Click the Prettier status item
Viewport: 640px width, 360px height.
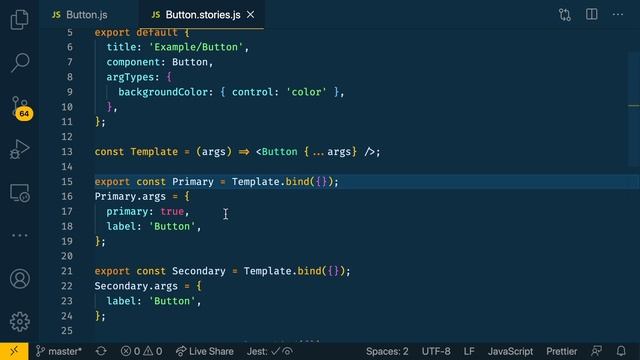pos(562,351)
